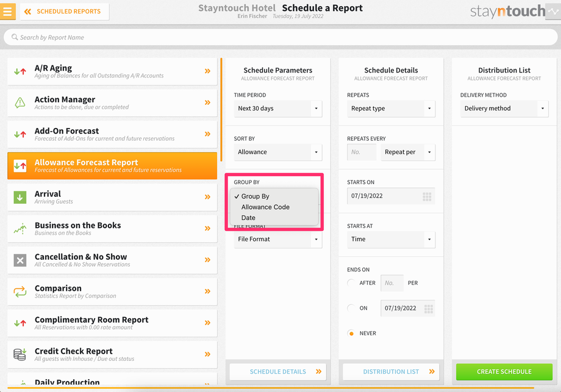Click the Credit Check Report coins icon
Screen dimensions: 561x392
[x=20, y=354]
